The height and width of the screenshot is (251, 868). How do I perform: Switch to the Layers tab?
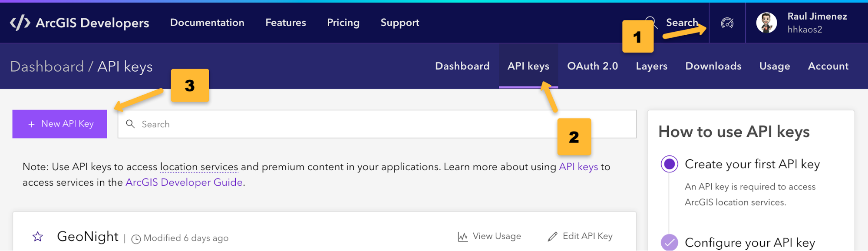pos(651,66)
